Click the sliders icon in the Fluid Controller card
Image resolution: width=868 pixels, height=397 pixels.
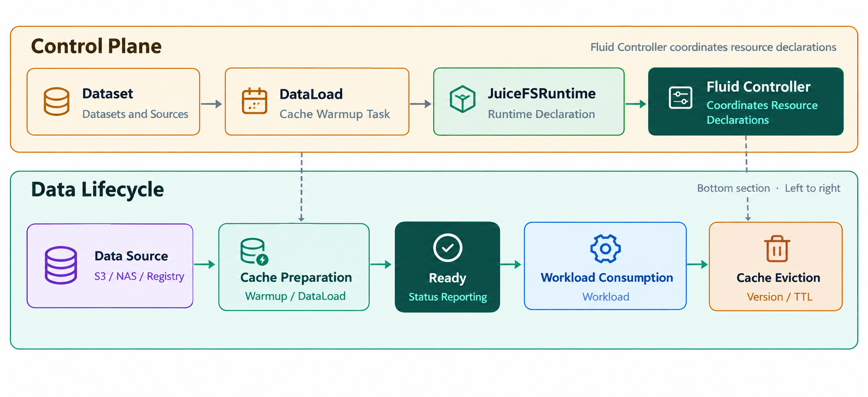point(680,98)
